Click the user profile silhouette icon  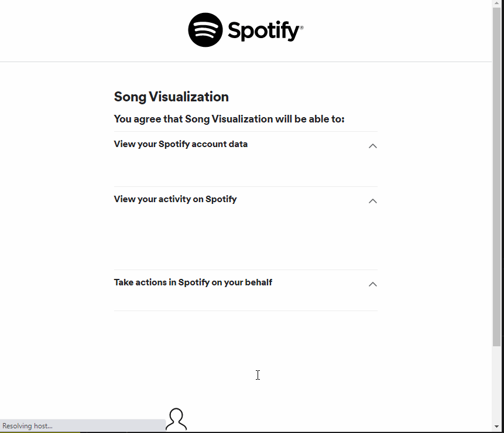pyautogui.click(x=176, y=420)
